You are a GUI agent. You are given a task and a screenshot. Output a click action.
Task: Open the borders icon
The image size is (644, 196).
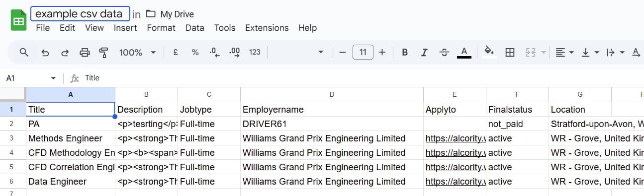click(510, 52)
